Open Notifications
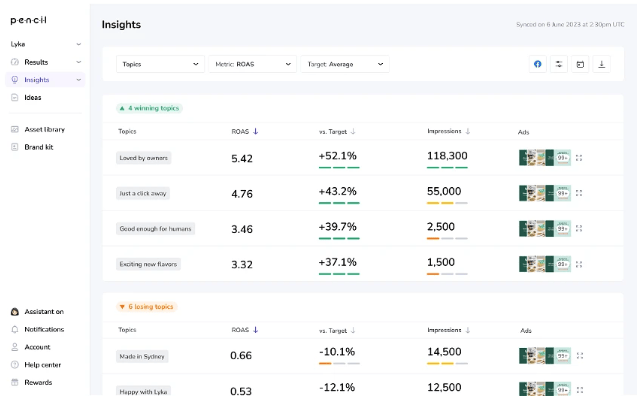 (44, 329)
